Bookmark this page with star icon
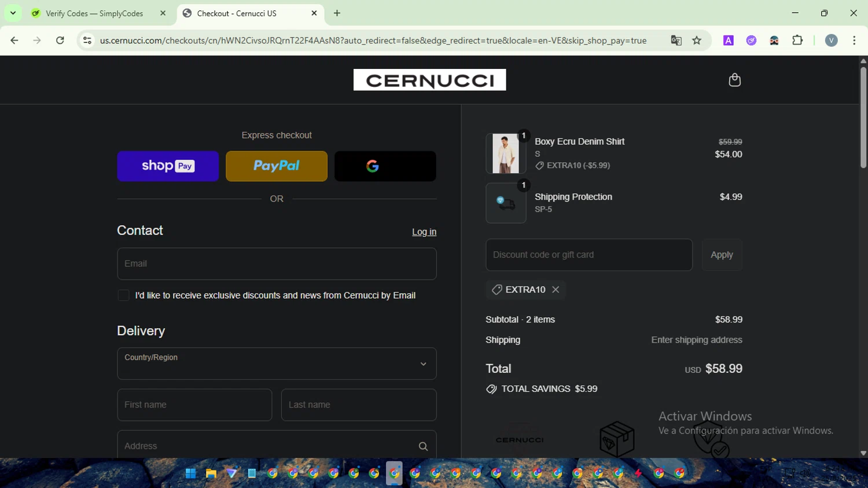Screen dimensions: 868x488 pyautogui.click(x=697, y=41)
